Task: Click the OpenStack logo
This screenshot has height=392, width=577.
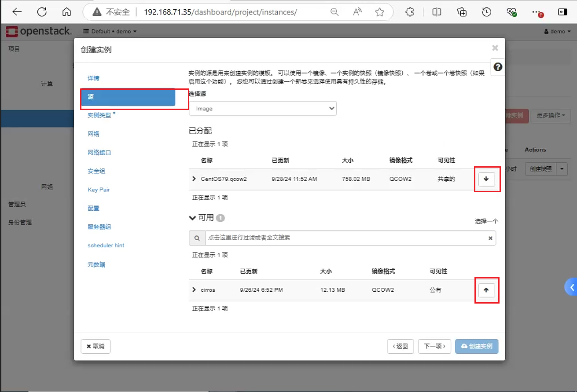Action: 38,31
